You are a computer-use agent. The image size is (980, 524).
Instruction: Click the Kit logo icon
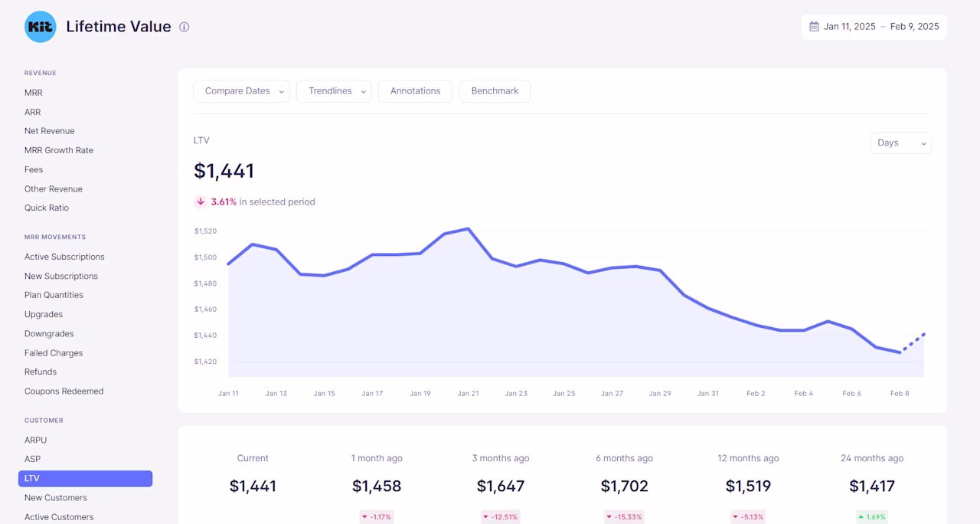pyautogui.click(x=41, y=27)
